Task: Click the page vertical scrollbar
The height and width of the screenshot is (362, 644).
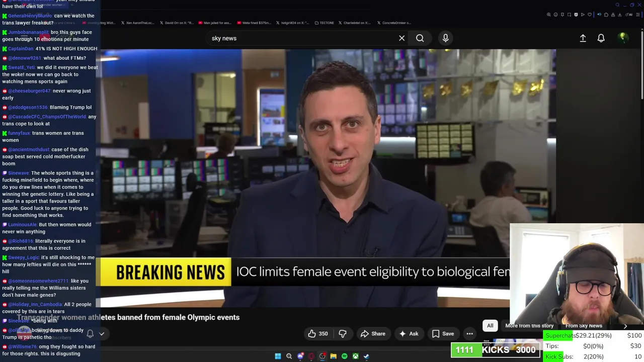Action: 642,65
